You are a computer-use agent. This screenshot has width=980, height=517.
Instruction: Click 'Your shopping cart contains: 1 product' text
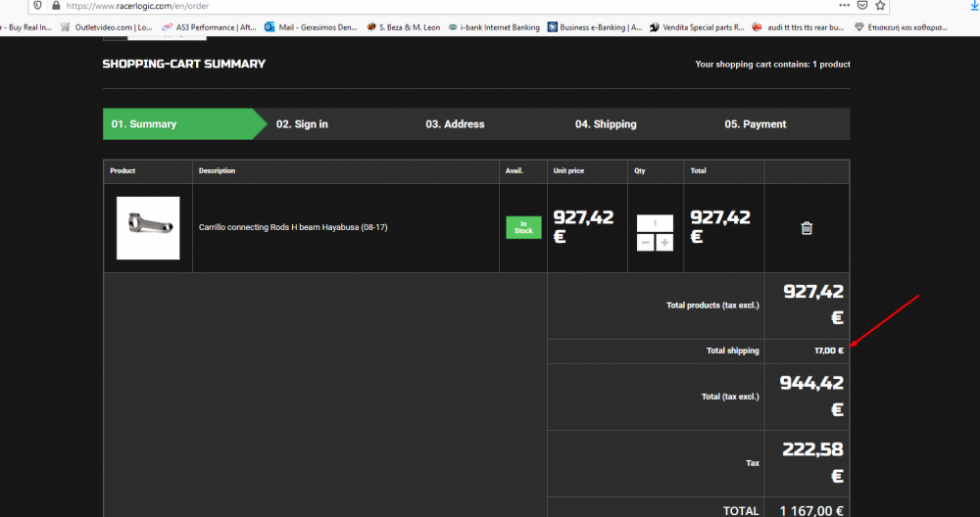click(x=772, y=65)
